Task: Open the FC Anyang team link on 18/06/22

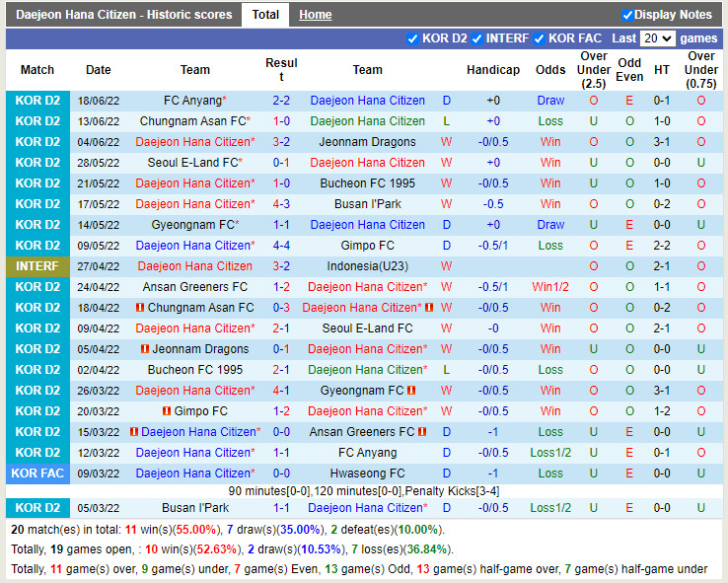Action: pos(191,101)
